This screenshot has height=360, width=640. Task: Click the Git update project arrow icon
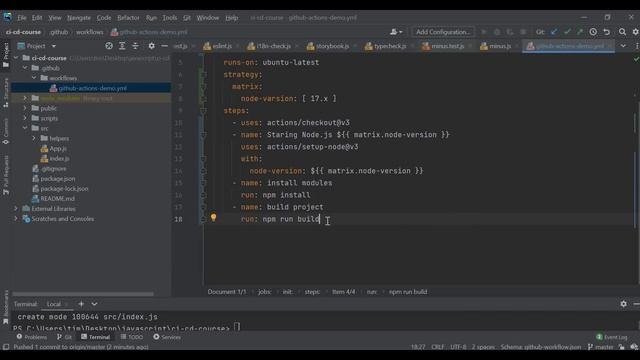(x=554, y=32)
